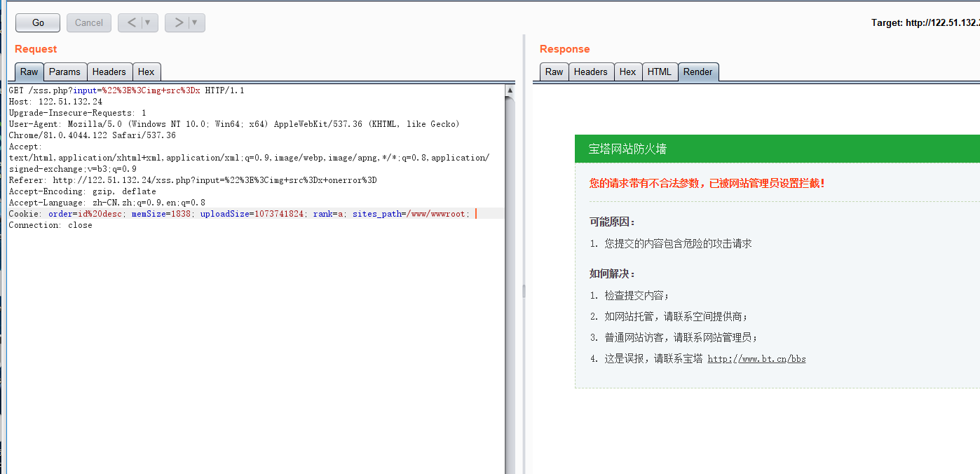This screenshot has width=980, height=474.
Task: Switch to the HTML tab in Response panel
Action: [660, 71]
